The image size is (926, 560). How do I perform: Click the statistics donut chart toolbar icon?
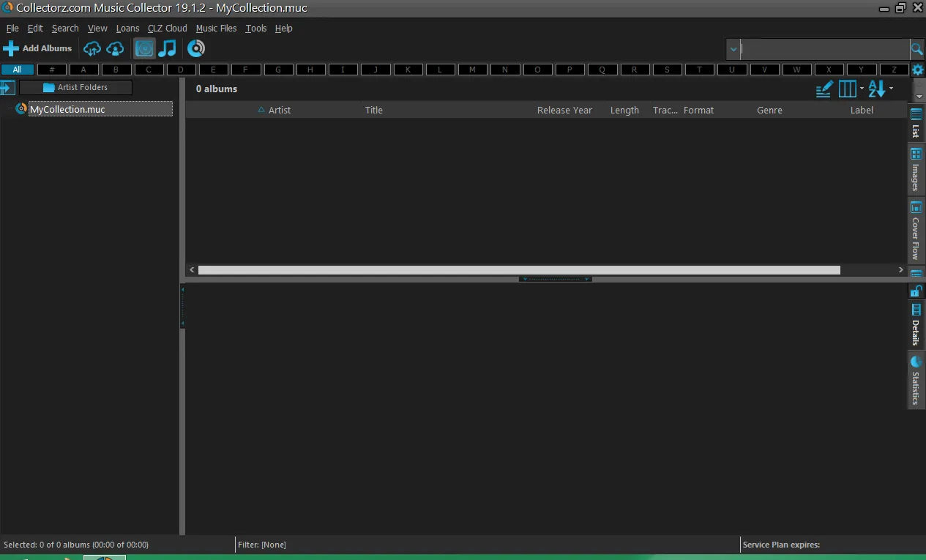[196, 49]
